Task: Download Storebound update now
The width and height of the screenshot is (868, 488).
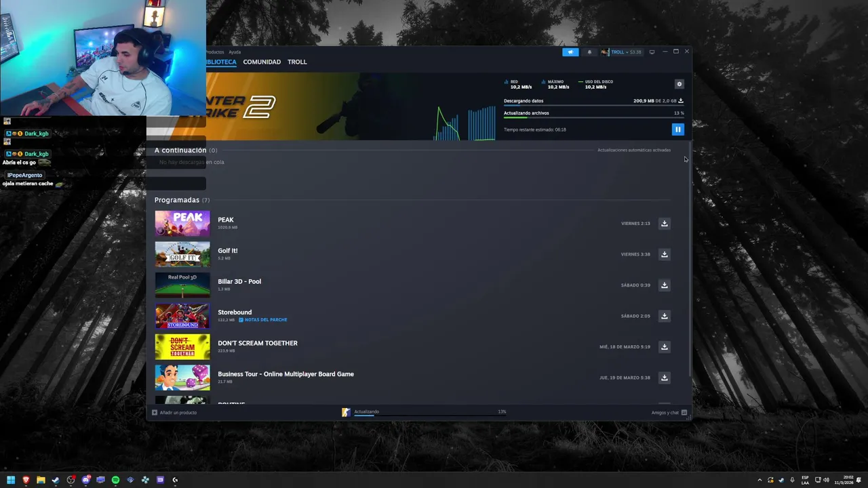Action: tap(665, 316)
